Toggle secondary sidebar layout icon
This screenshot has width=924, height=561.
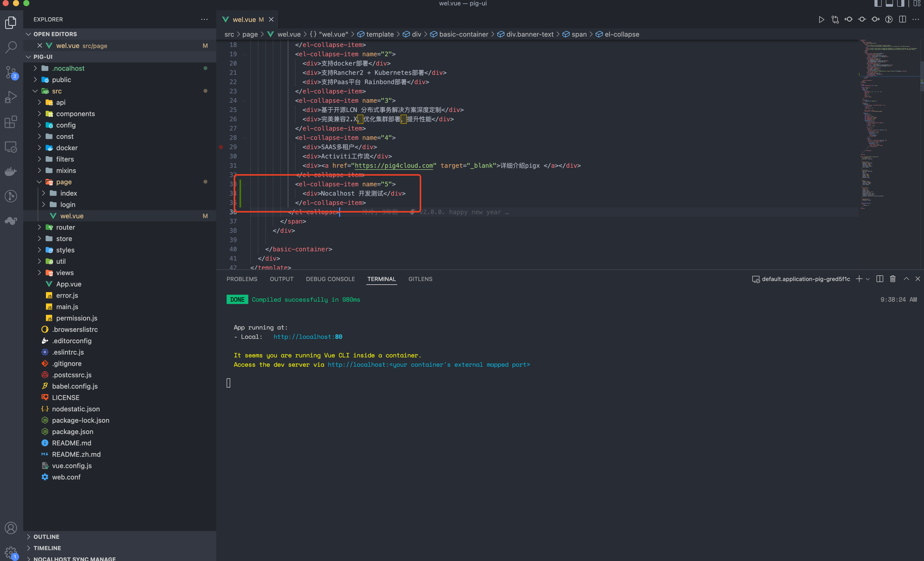click(900, 3)
